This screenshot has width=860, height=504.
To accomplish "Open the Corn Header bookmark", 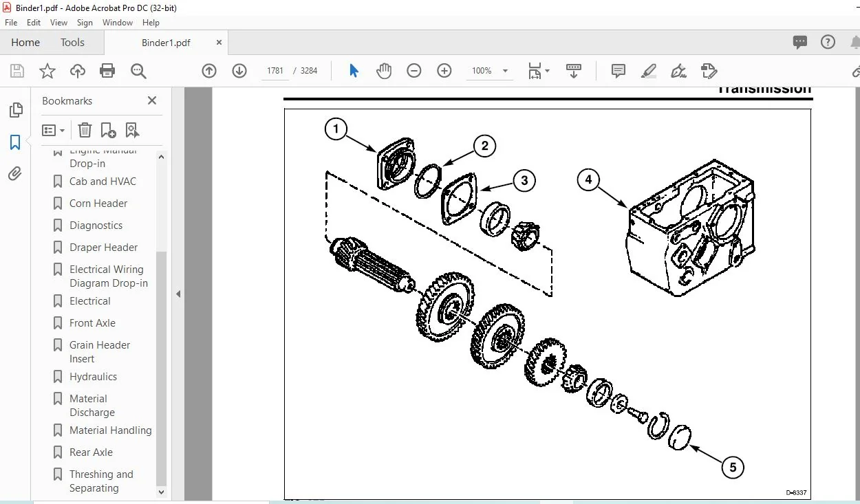I will click(98, 204).
